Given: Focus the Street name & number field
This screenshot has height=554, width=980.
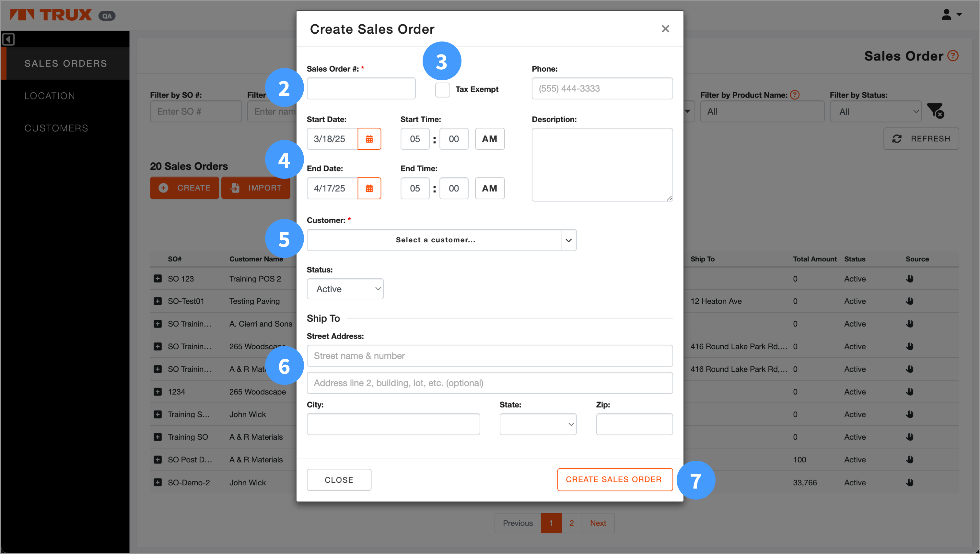Looking at the screenshot, I should click(490, 356).
